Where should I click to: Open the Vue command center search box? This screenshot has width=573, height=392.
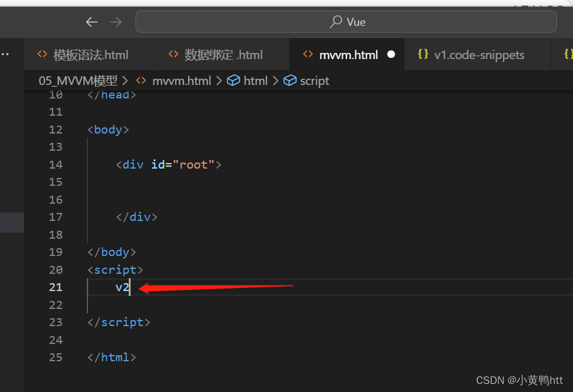coord(346,22)
